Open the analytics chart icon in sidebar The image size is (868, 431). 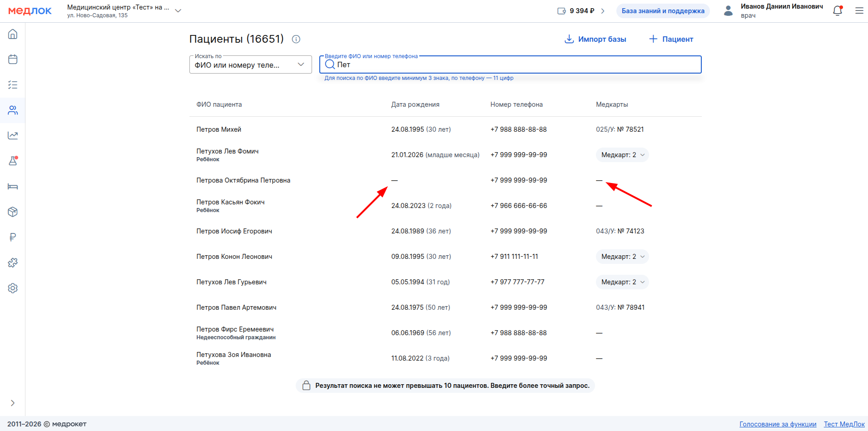pos(13,135)
